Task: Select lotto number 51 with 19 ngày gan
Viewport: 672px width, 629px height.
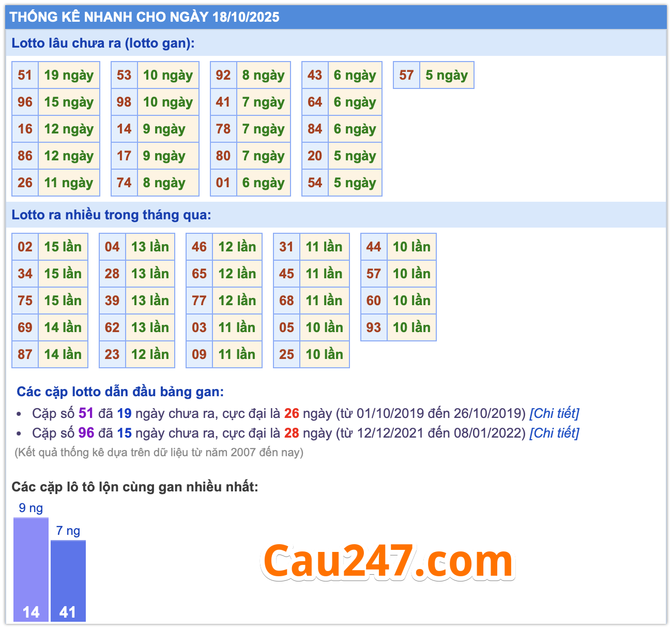Action: click(x=24, y=75)
